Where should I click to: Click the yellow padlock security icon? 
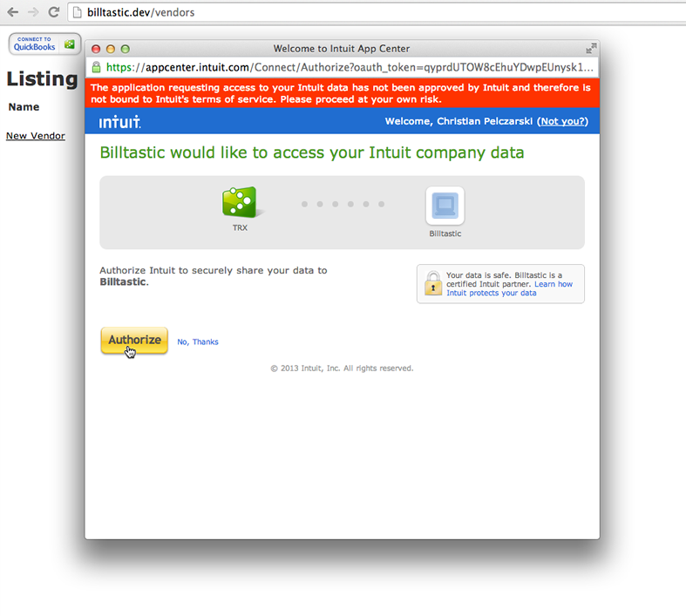pyautogui.click(x=433, y=283)
